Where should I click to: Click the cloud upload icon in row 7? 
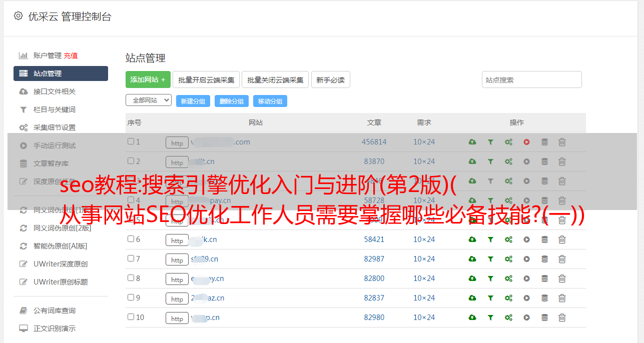[x=472, y=259]
